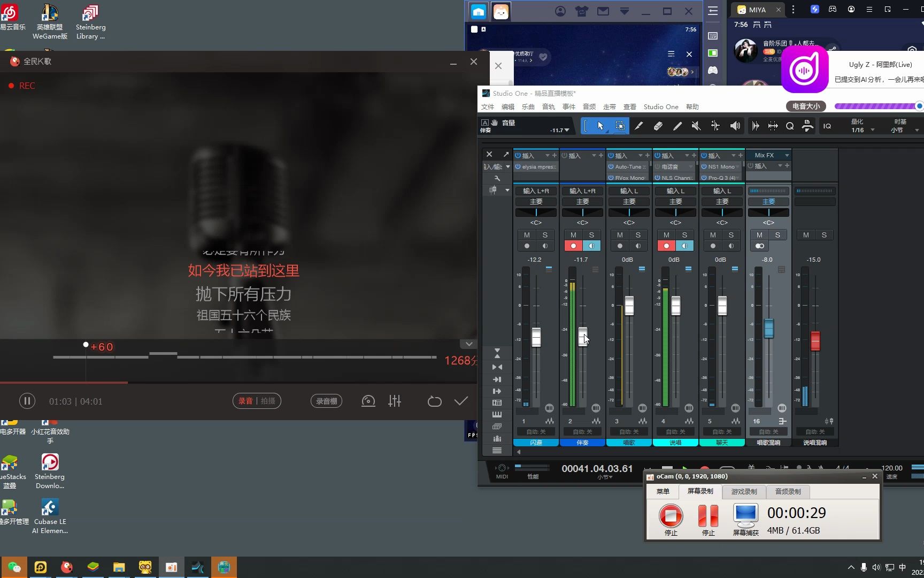
Task: Click the microphone icon in system tray
Action: [x=864, y=567]
